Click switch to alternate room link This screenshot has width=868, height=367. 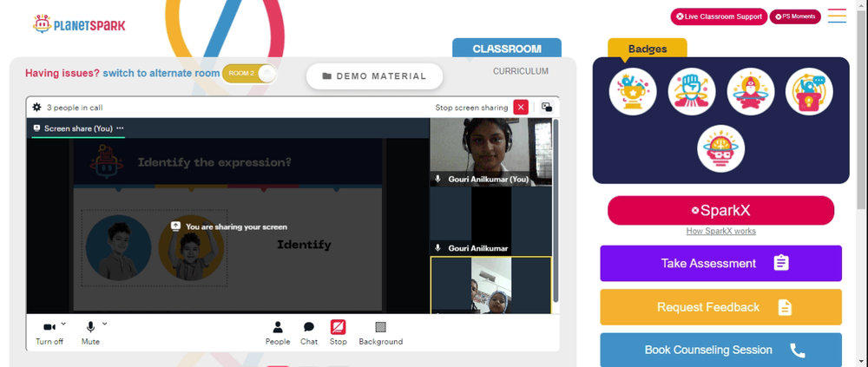pyautogui.click(x=161, y=73)
